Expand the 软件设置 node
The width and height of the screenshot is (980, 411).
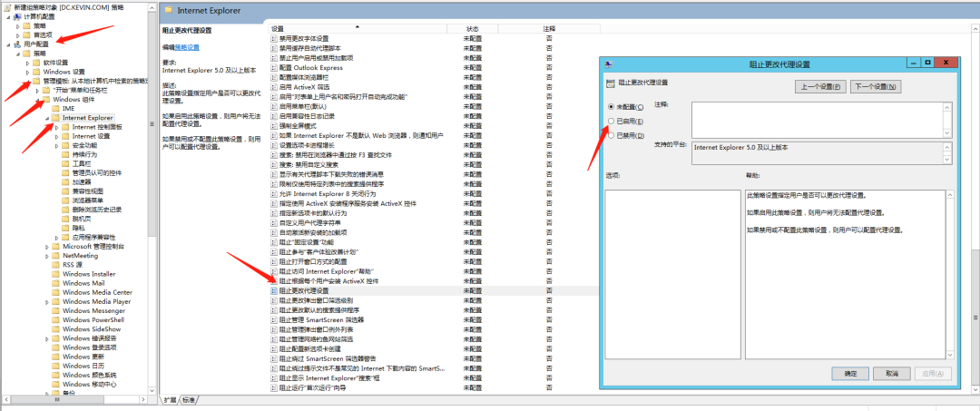pyautogui.click(x=27, y=63)
